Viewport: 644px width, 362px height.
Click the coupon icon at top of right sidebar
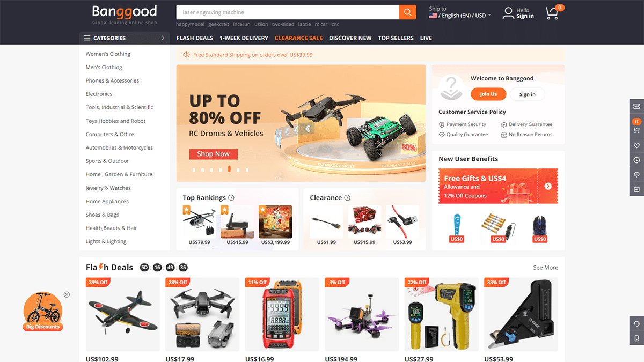click(637, 106)
